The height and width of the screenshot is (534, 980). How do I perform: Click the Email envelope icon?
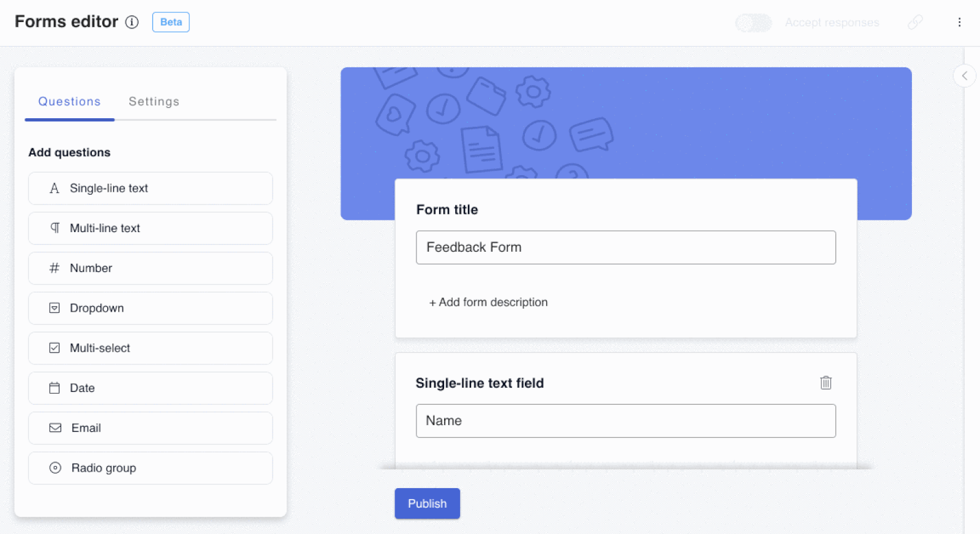55,428
